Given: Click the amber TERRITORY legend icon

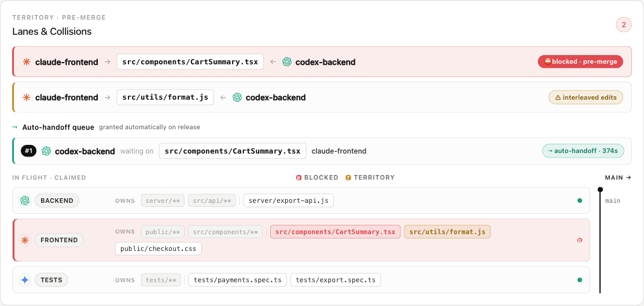Looking at the screenshot, I should click(348, 178).
